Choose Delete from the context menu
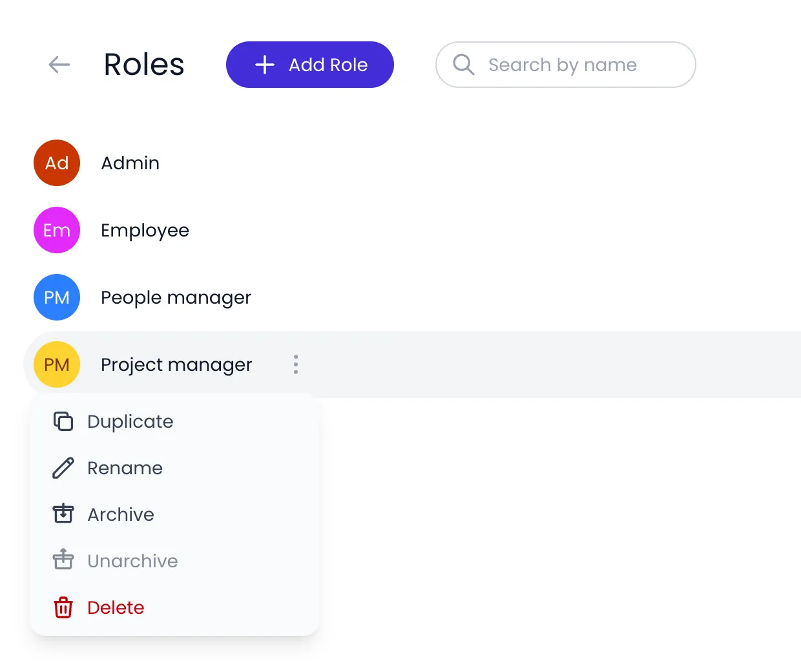The height and width of the screenshot is (672, 801). 174,607
